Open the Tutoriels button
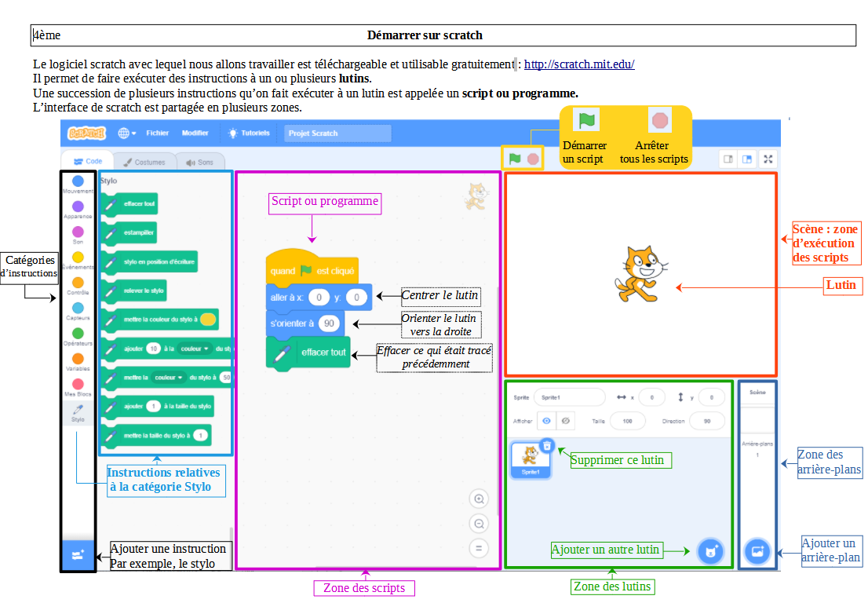Viewport: 868px width, 603px height. pyautogui.click(x=250, y=133)
